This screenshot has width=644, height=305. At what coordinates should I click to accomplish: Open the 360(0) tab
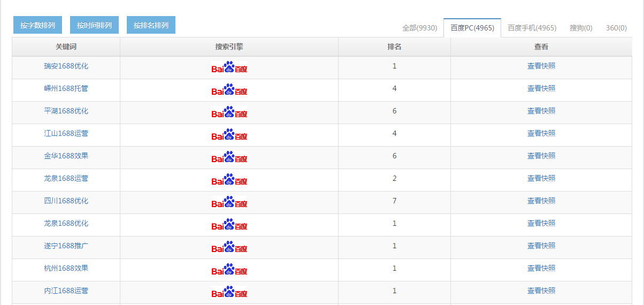pos(616,28)
